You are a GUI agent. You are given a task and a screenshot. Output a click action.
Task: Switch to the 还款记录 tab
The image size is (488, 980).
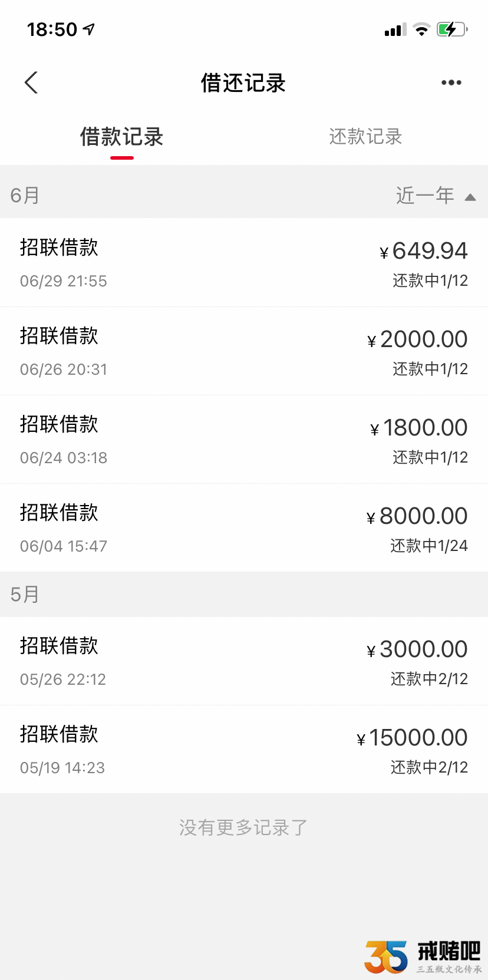(x=365, y=137)
